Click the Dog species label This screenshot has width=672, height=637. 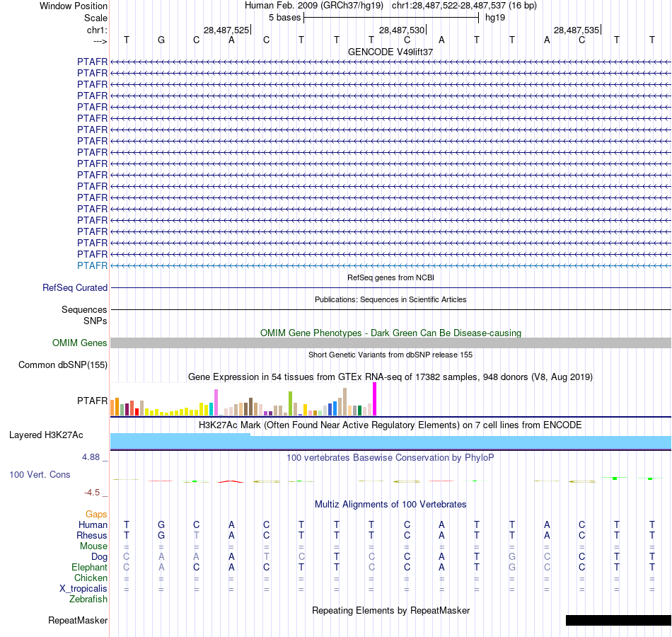(x=99, y=557)
